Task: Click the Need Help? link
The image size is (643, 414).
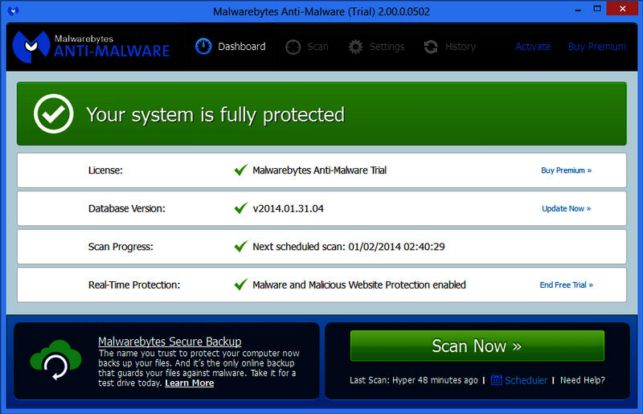Action: tap(582, 380)
